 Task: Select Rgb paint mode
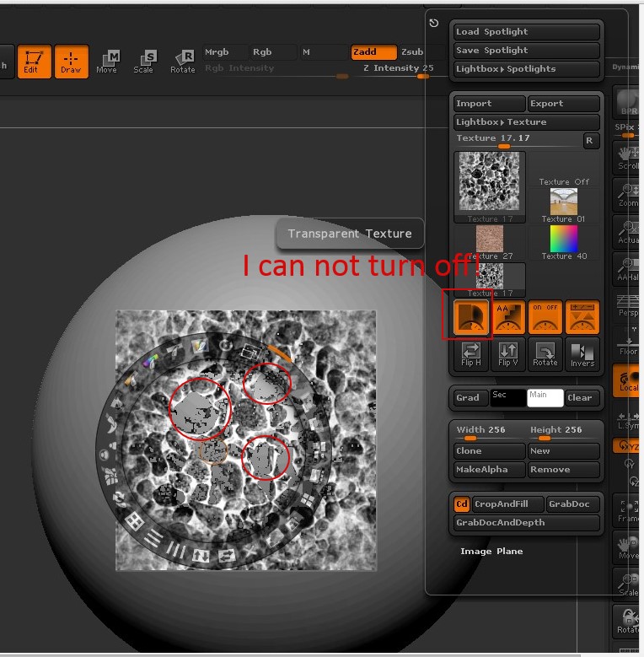(273, 52)
